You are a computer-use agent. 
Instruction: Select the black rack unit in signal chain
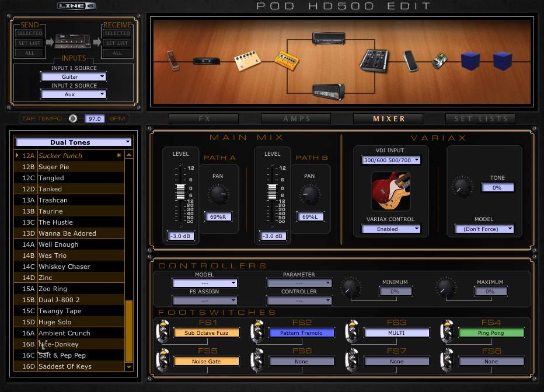[207, 61]
